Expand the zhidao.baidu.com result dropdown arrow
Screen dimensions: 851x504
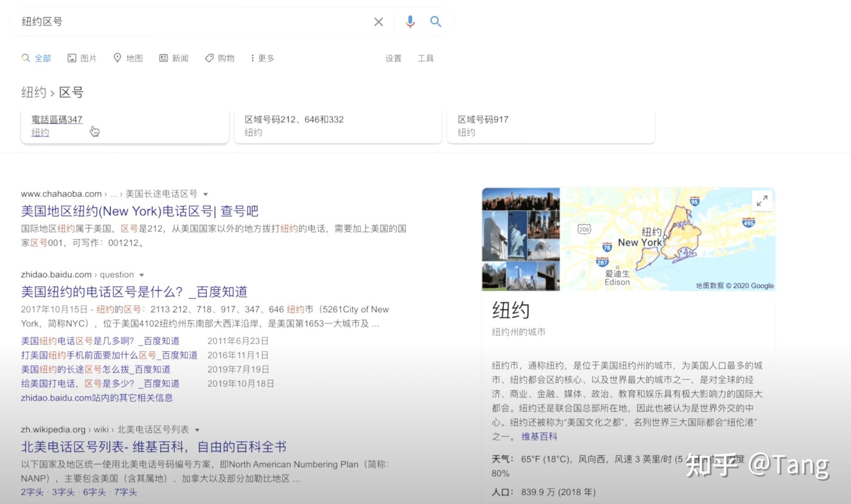pyautogui.click(x=142, y=275)
